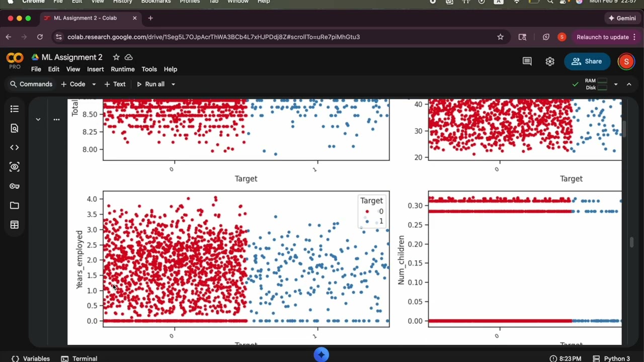The image size is (644, 362).
Task: Star the ML Assignment 2 notebook
Action: [116, 57]
